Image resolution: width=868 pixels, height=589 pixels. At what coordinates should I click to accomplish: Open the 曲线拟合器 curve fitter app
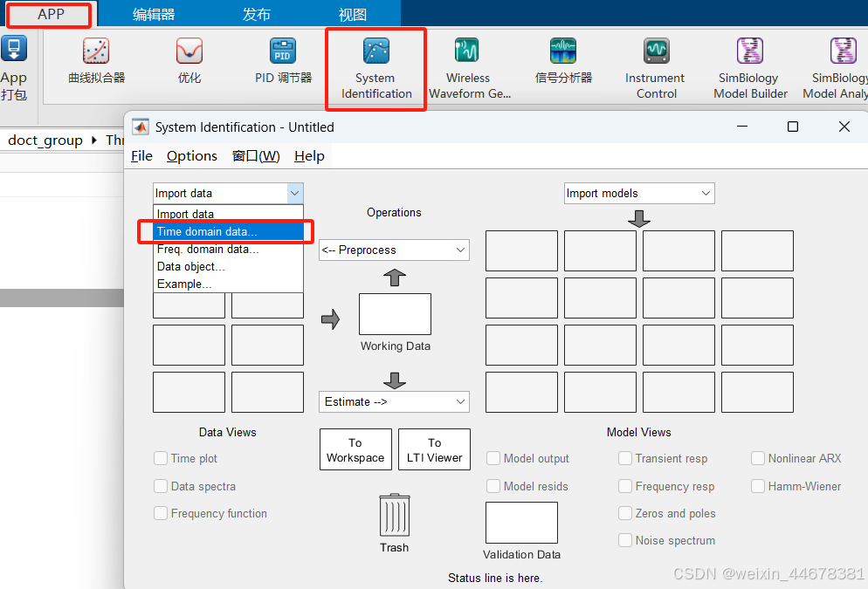point(96,61)
